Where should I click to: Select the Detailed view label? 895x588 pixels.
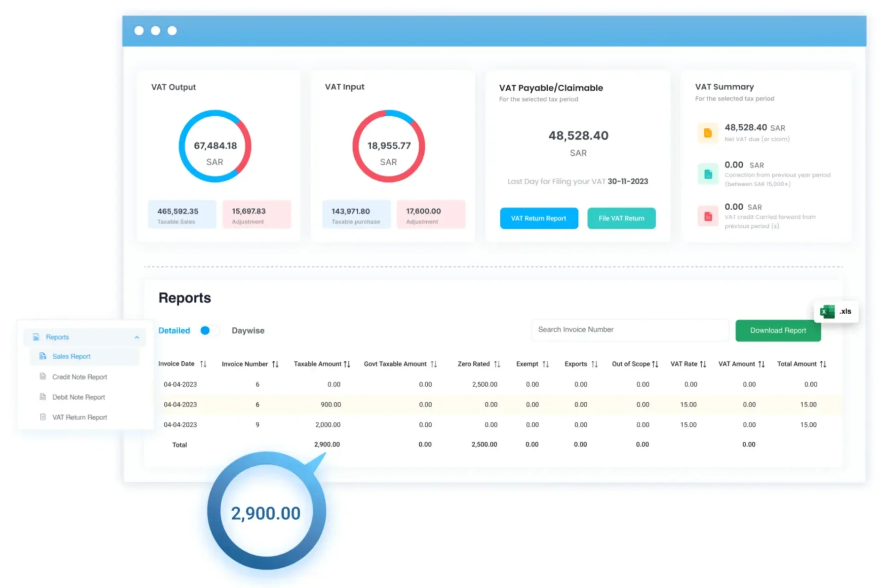pyautogui.click(x=174, y=331)
